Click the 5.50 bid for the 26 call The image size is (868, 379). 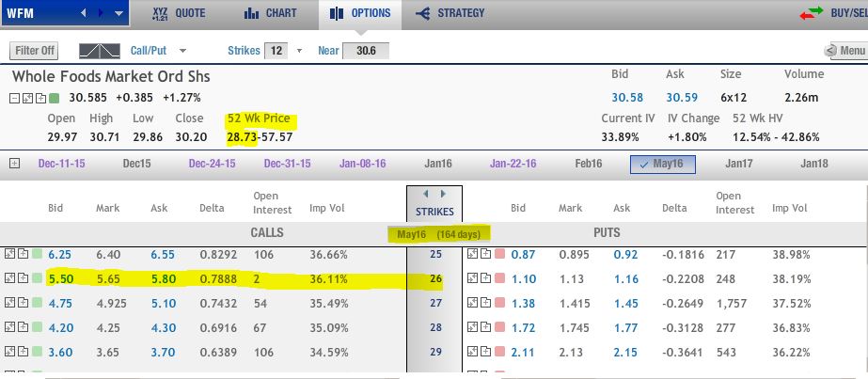point(60,278)
